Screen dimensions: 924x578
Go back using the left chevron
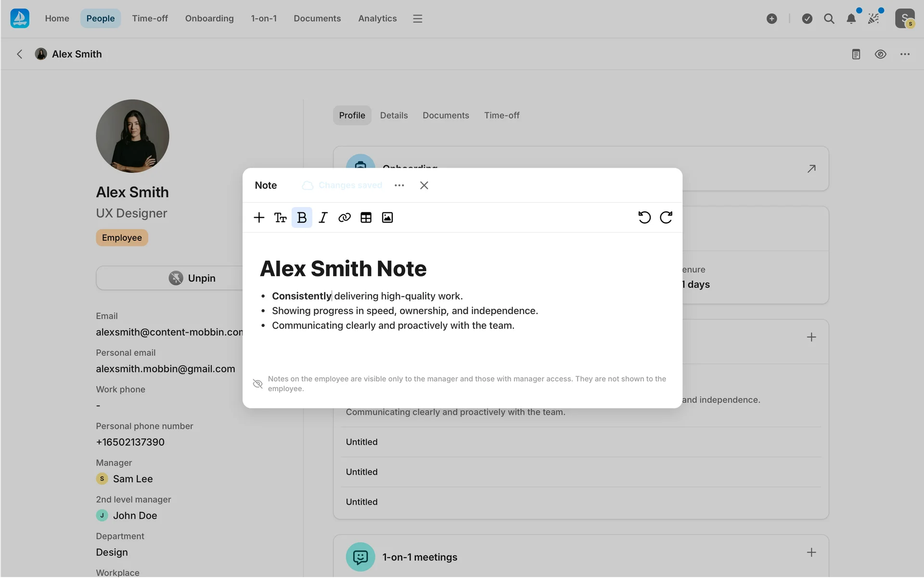click(20, 54)
